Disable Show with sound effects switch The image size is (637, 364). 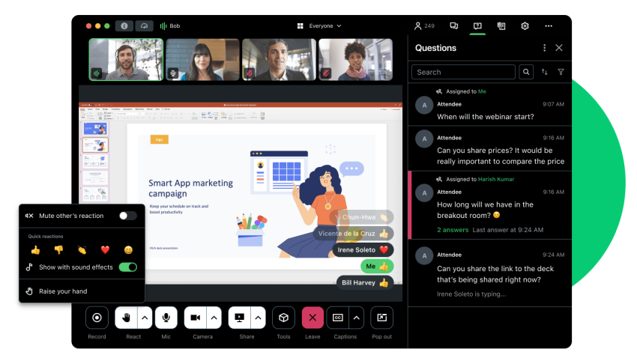click(x=127, y=267)
